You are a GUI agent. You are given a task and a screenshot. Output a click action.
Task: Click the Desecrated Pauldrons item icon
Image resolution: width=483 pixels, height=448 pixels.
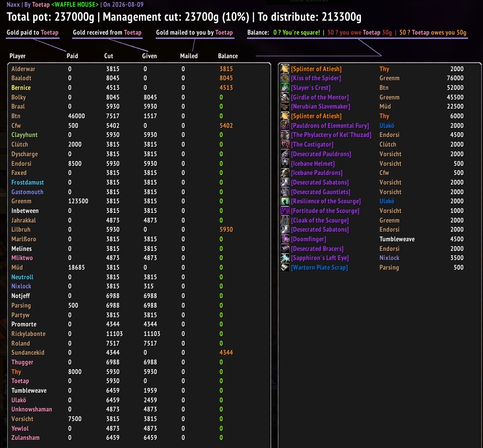(285, 154)
